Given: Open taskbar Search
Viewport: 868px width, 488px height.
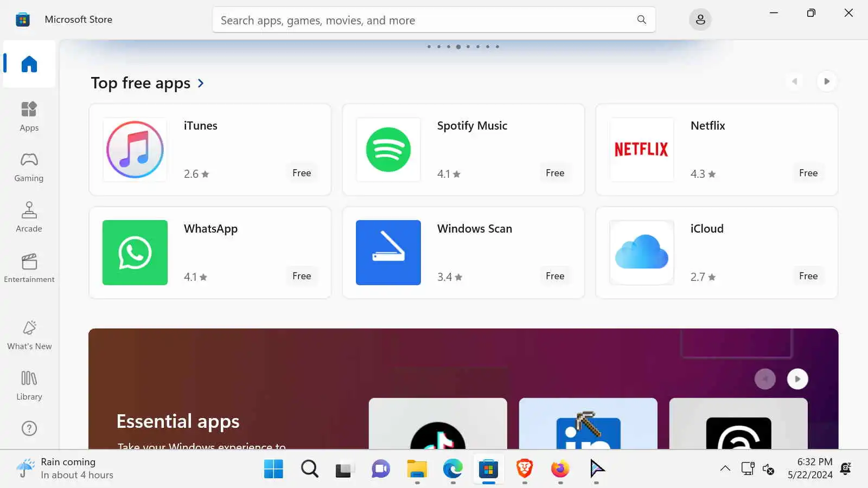Looking at the screenshot, I should point(310,469).
